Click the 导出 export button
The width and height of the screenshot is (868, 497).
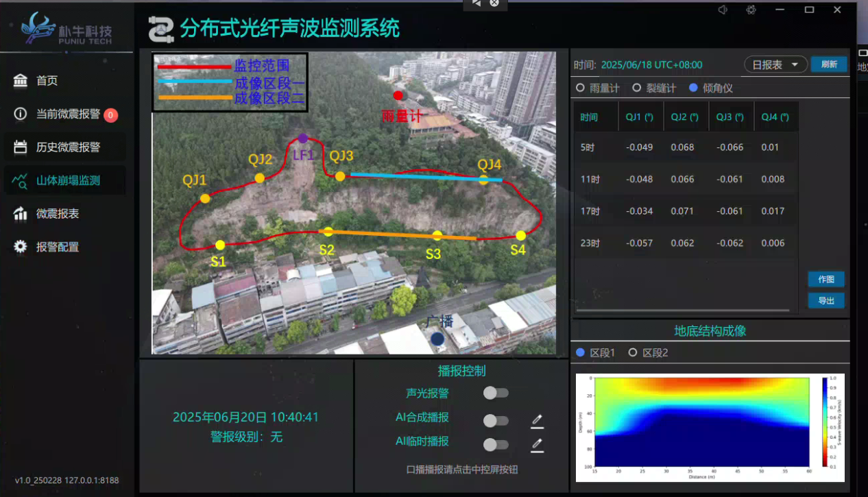tap(826, 300)
